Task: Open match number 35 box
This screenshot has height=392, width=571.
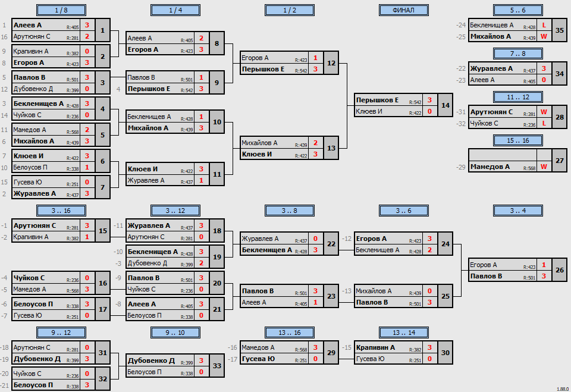Action: [x=559, y=30]
